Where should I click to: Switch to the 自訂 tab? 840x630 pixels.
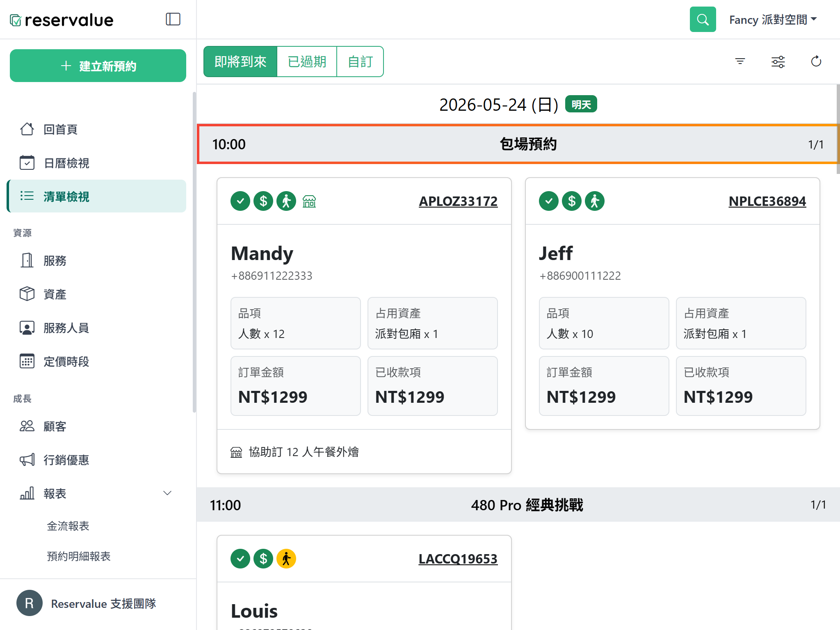point(360,62)
